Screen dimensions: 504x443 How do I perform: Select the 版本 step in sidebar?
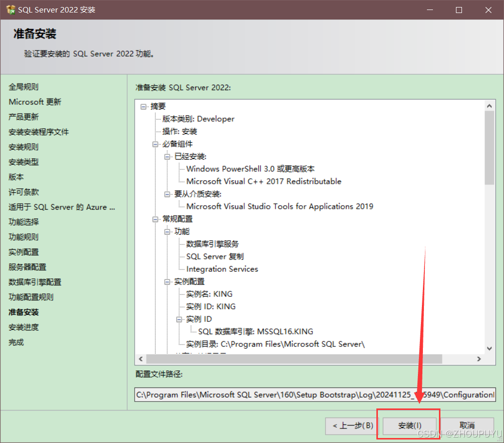coord(16,177)
